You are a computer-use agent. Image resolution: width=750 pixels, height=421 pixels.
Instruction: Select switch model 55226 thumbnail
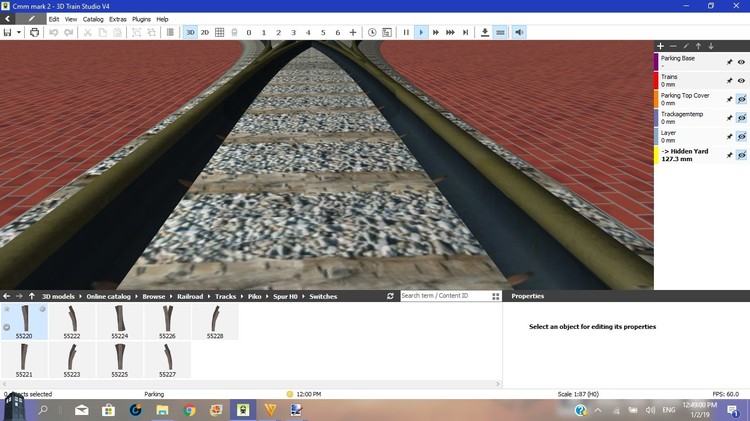pyautogui.click(x=167, y=321)
